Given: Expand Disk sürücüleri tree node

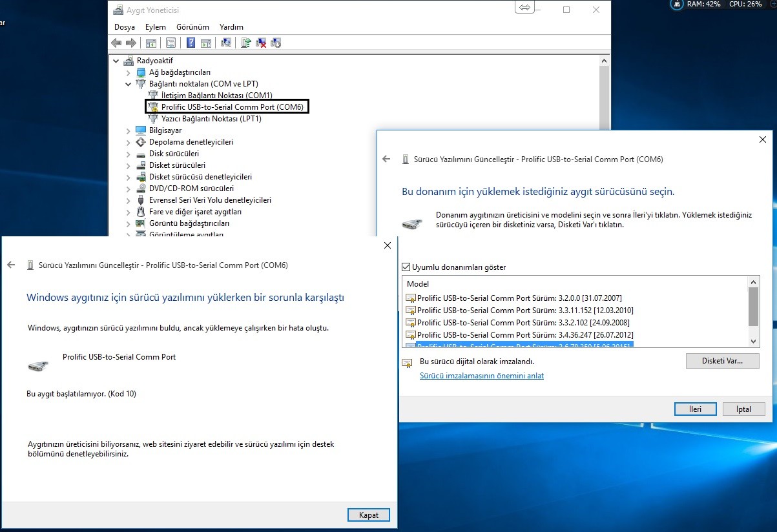Looking at the screenshot, I should [x=129, y=154].
